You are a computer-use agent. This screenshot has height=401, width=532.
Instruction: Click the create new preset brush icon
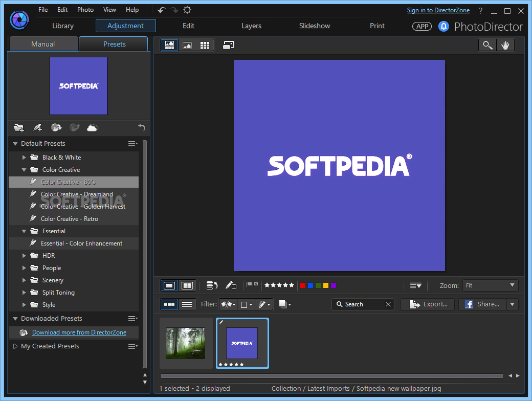coord(37,128)
